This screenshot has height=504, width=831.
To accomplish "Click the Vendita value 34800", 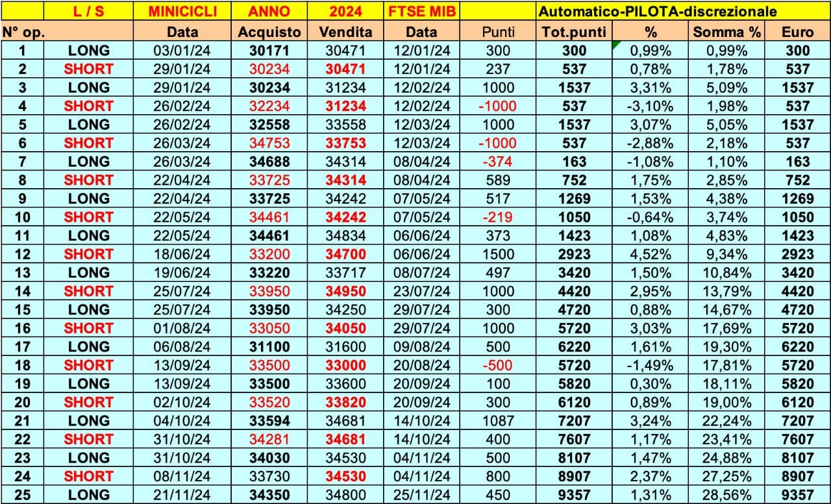I will pos(346,494).
